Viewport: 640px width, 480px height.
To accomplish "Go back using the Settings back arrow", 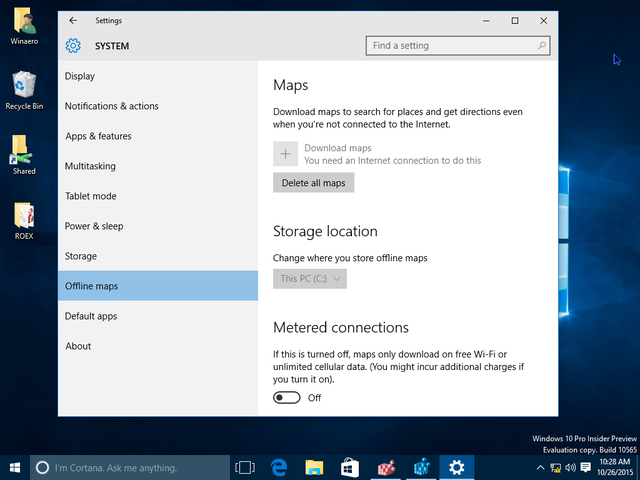I will click(x=73, y=20).
